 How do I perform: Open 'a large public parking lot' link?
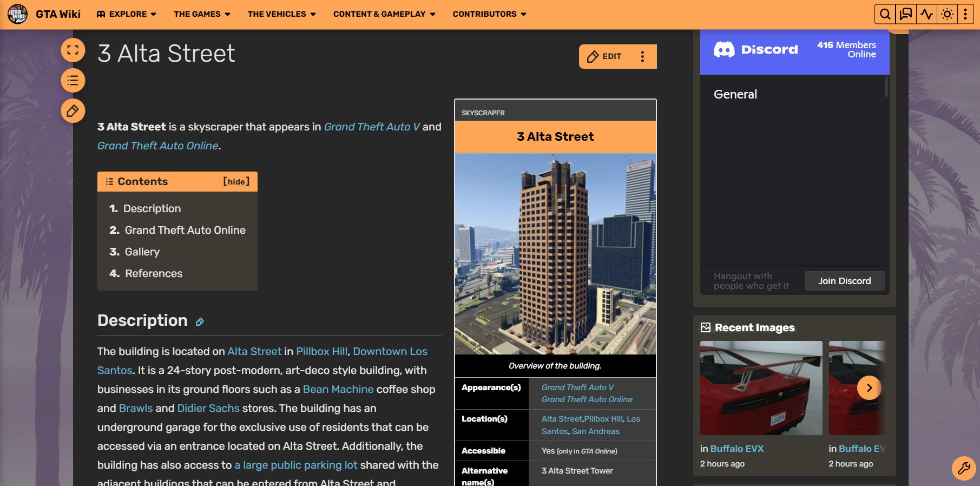pos(296,465)
